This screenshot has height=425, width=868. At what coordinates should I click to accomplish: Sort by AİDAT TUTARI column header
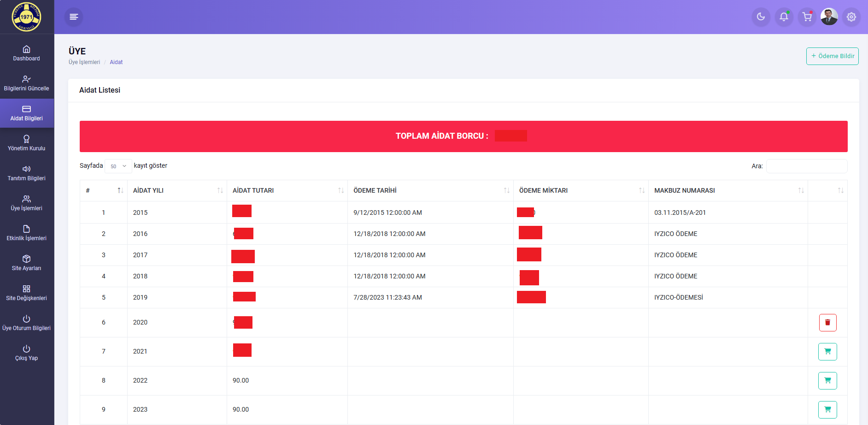coord(287,190)
